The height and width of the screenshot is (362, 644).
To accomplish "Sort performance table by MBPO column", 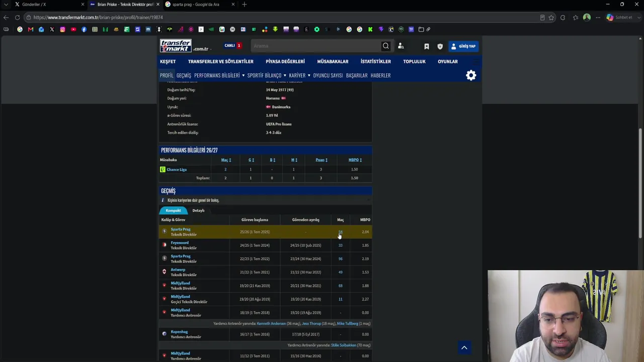I will pos(355,160).
